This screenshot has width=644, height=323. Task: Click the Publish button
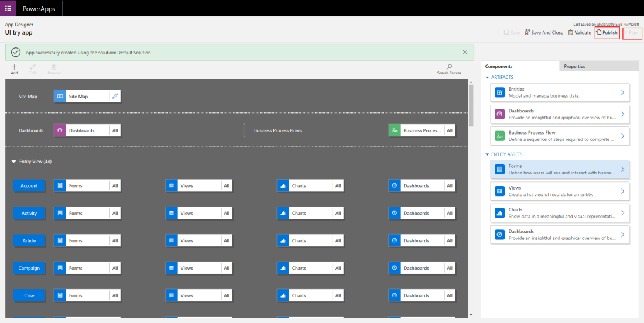coord(607,33)
